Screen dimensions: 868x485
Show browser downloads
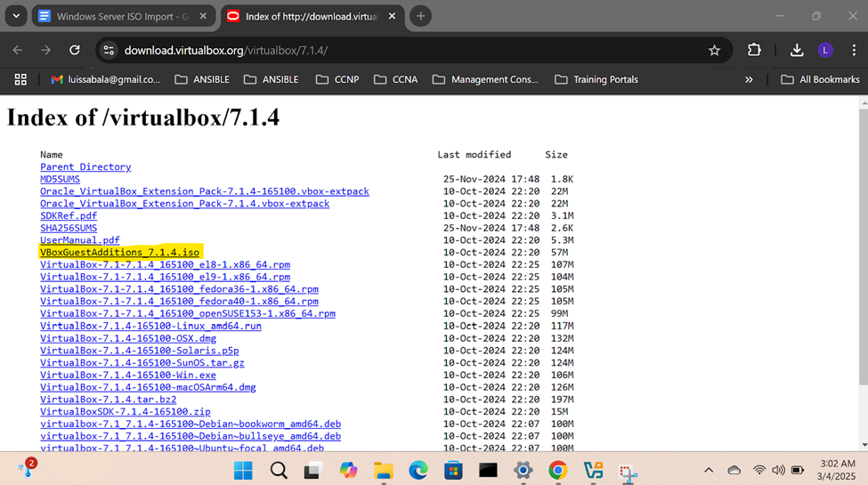click(x=797, y=51)
